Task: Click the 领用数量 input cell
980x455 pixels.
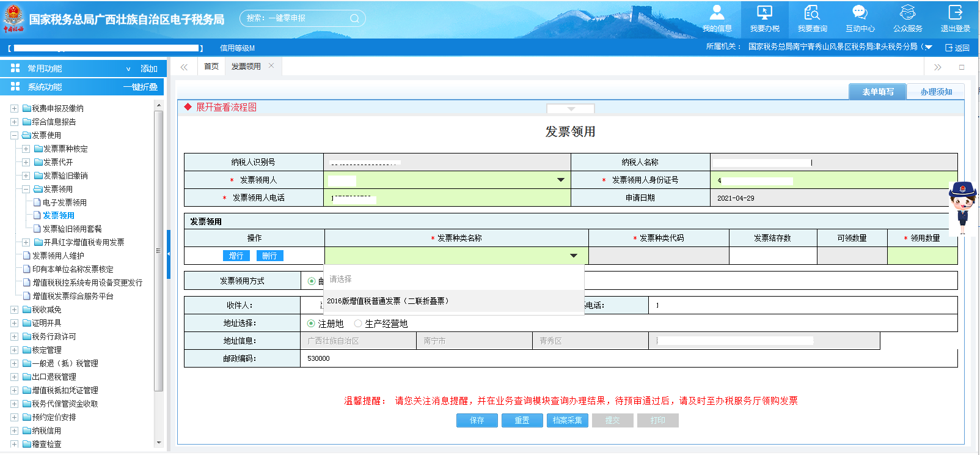Action: point(921,256)
